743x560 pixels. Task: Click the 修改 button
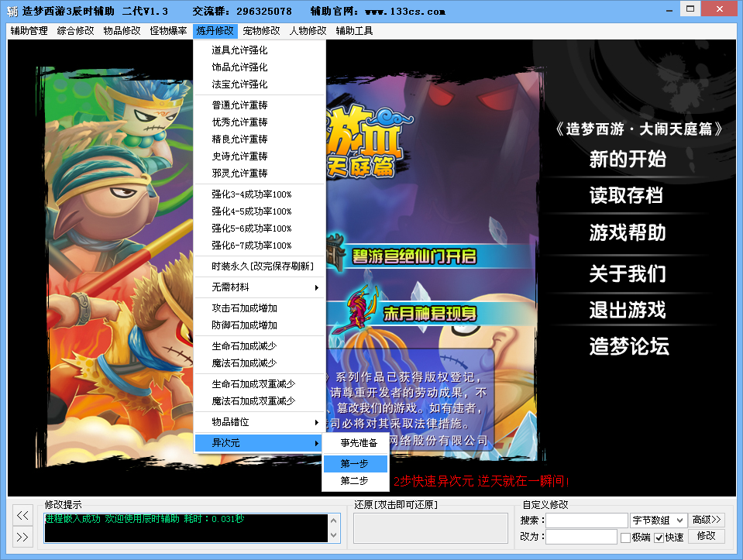(x=707, y=536)
